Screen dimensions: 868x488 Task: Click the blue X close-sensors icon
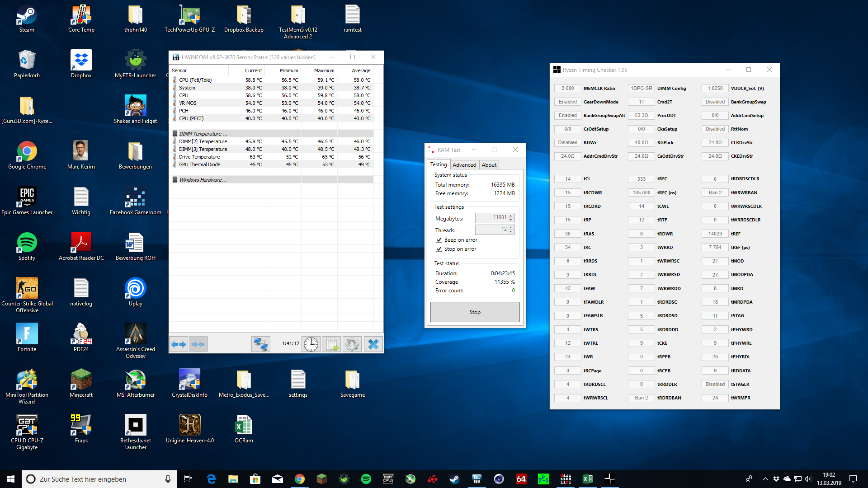[373, 344]
